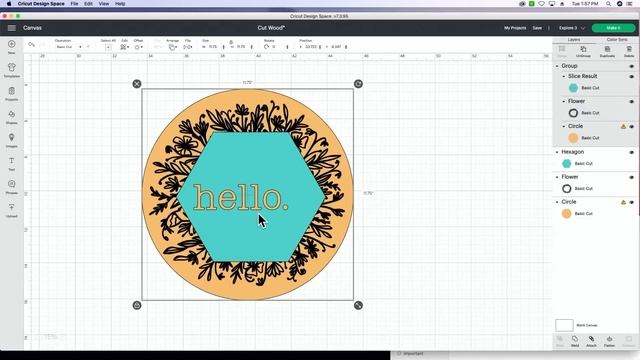Hide the Slice Result layer

(x=631, y=76)
